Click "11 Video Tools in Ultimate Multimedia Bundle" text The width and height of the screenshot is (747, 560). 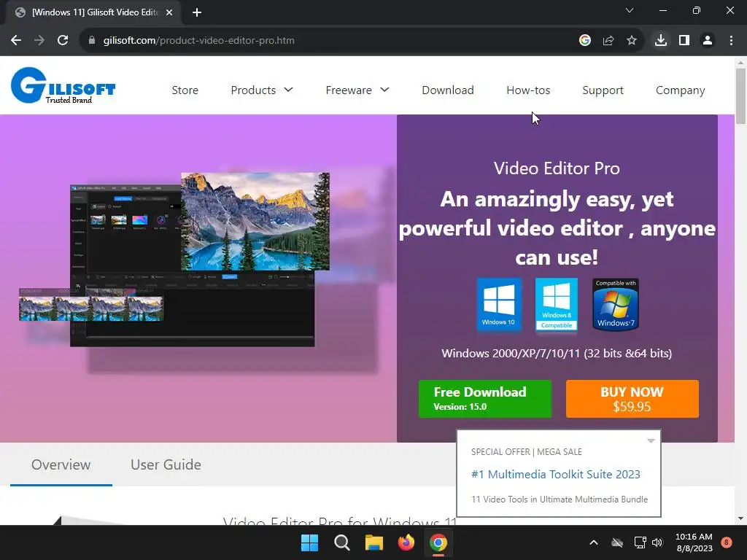pyautogui.click(x=560, y=499)
